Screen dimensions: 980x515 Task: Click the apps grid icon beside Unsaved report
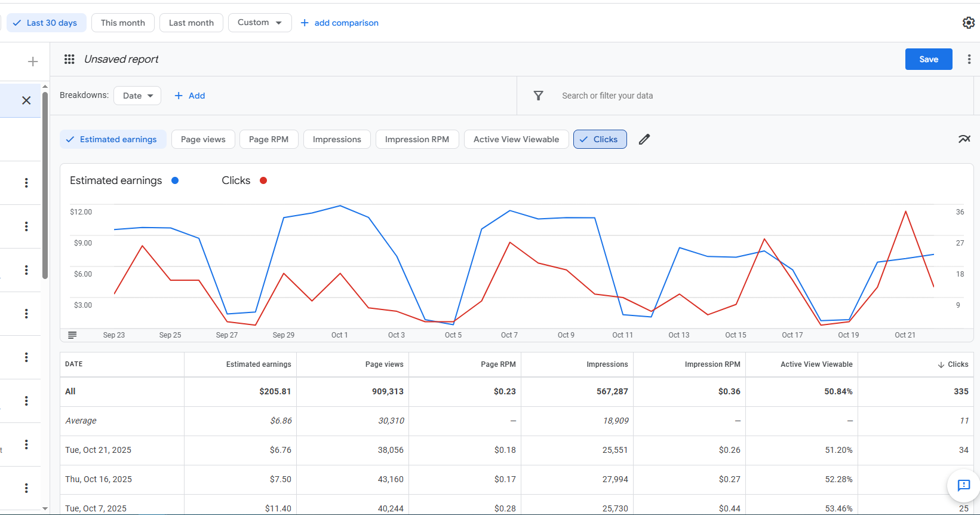[69, 59]
